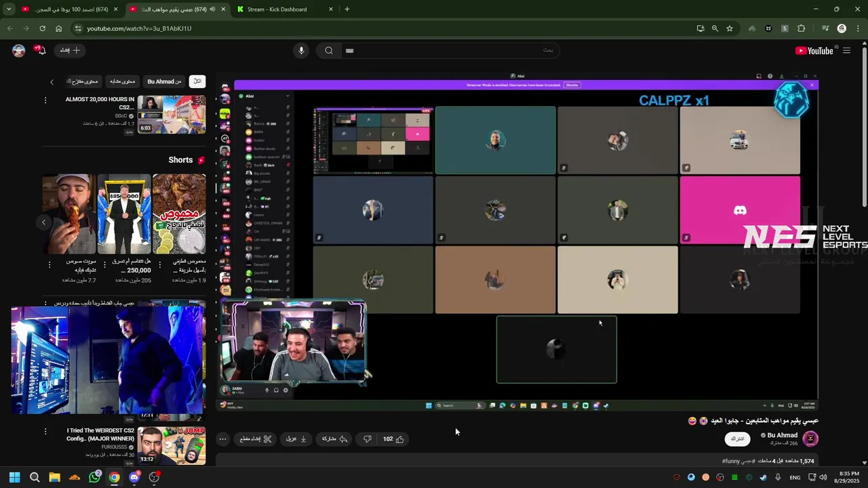View site information icon in address bar
868x488 pixels.
coord(78,28)
